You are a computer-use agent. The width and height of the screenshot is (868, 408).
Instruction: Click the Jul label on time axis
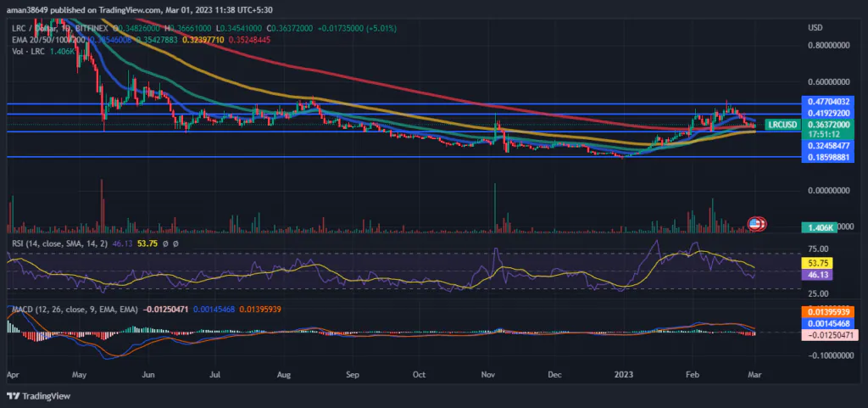pos(216,375)
